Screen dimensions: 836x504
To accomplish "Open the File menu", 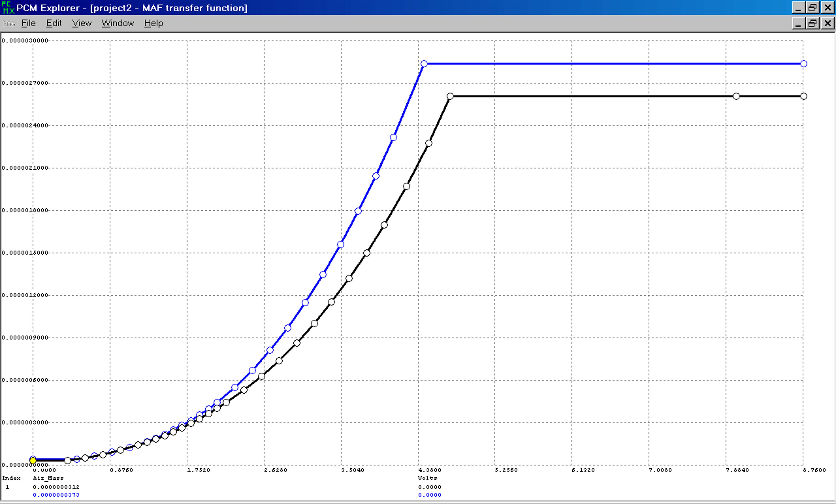I will pyautogui.click(x=28, y=23).
